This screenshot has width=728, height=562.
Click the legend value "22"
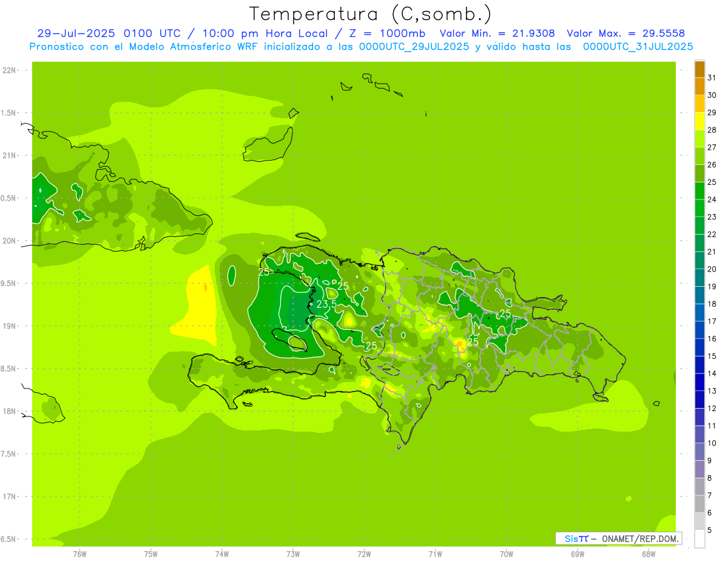click(712, 235)
